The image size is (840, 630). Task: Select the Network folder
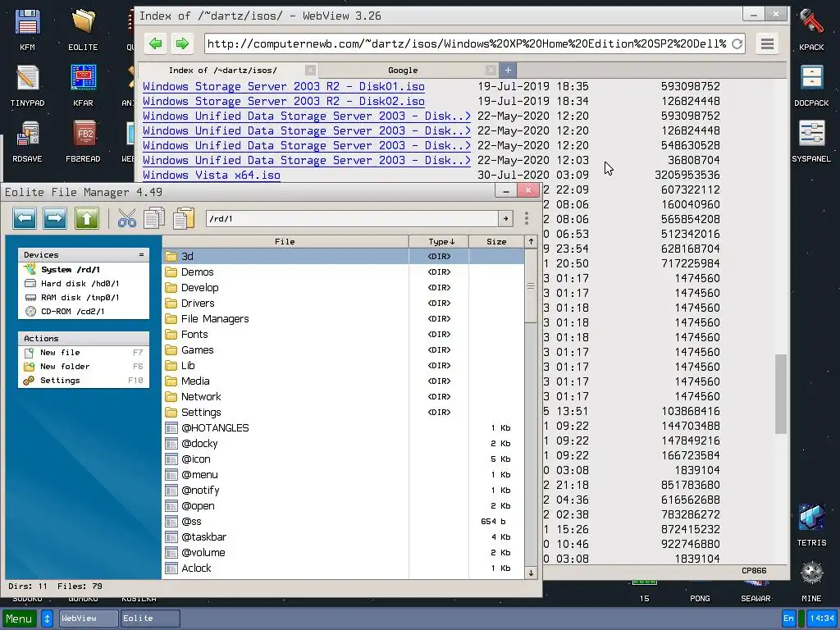click(x=343, y=396)
